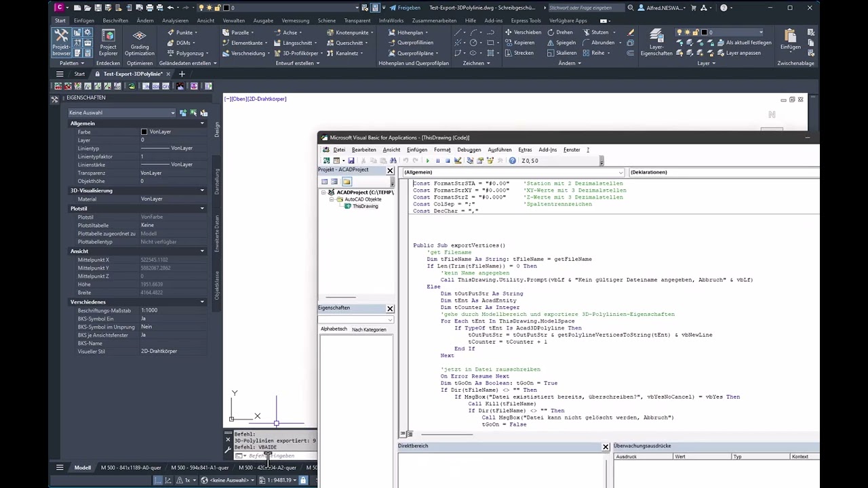The image size is (868, 488).
Task: Select the Kopieren copy tool
Action: pyautogui.click(x=519, y=43)
